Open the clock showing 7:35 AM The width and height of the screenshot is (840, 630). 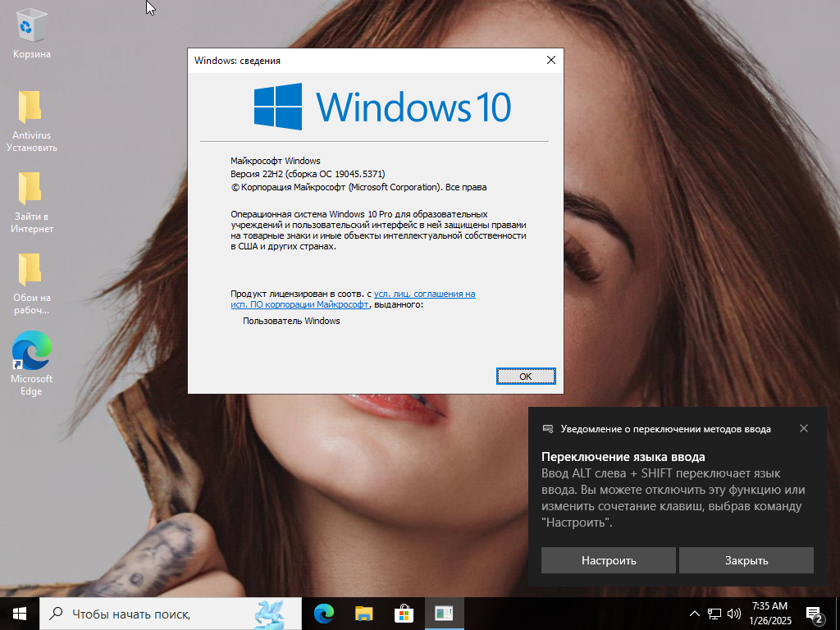click(x=769, y=614)
